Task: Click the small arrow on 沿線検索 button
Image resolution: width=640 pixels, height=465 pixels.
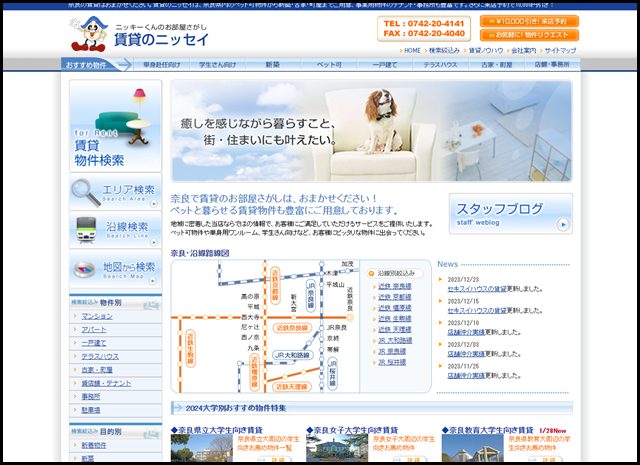Action: coord(154,242)
